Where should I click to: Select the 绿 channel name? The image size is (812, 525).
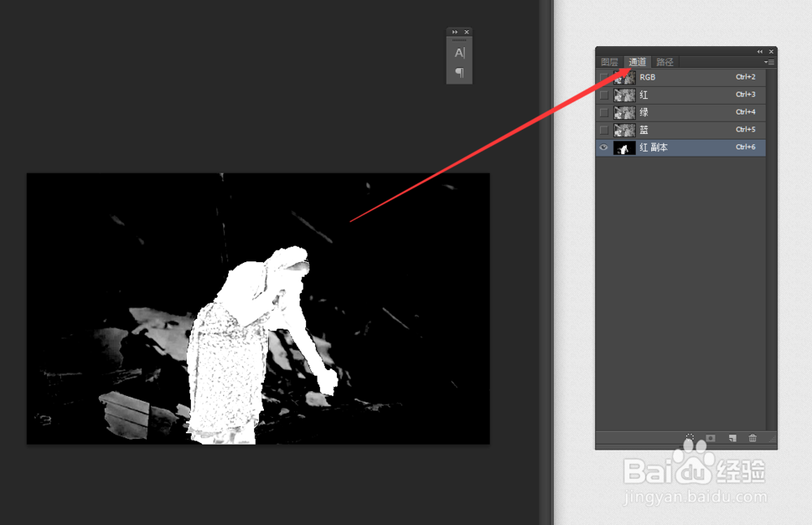click(x=644, y=112)
